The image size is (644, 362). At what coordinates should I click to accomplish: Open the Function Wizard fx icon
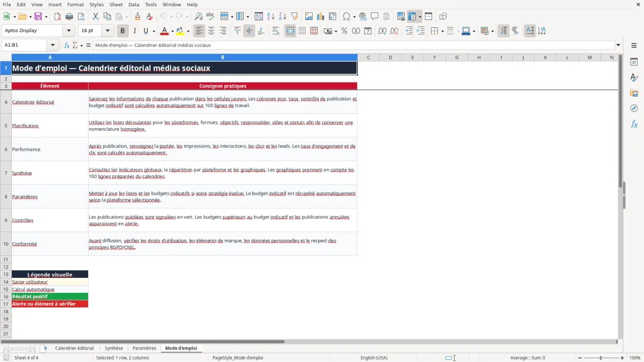tap(67, 45)
